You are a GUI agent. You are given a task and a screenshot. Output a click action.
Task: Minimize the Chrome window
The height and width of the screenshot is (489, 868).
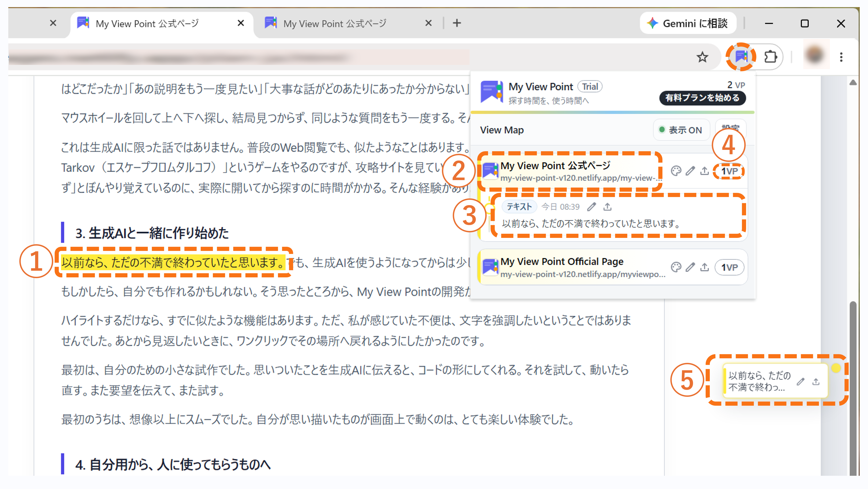tap(769, 23)
